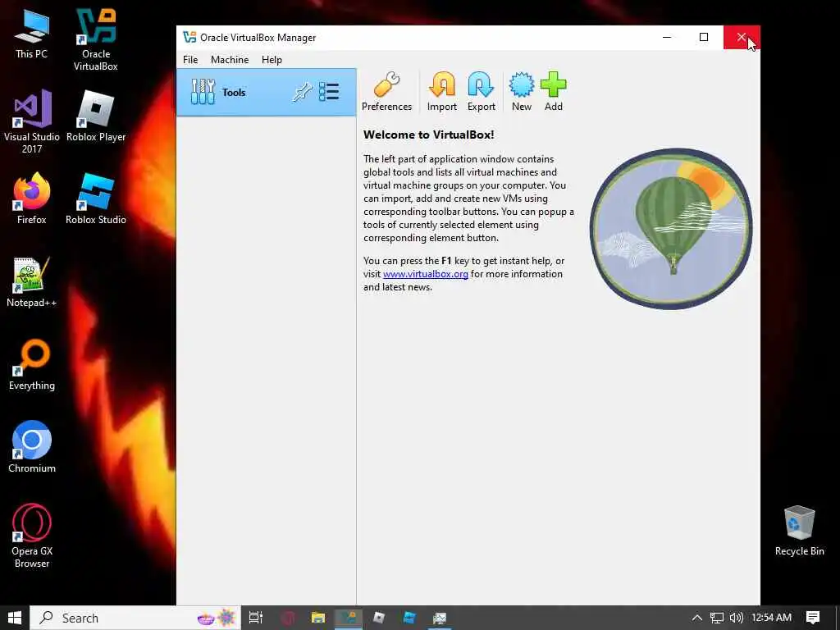Select Oracle VirtualBox desktop shortcut

tap(96, 40)
